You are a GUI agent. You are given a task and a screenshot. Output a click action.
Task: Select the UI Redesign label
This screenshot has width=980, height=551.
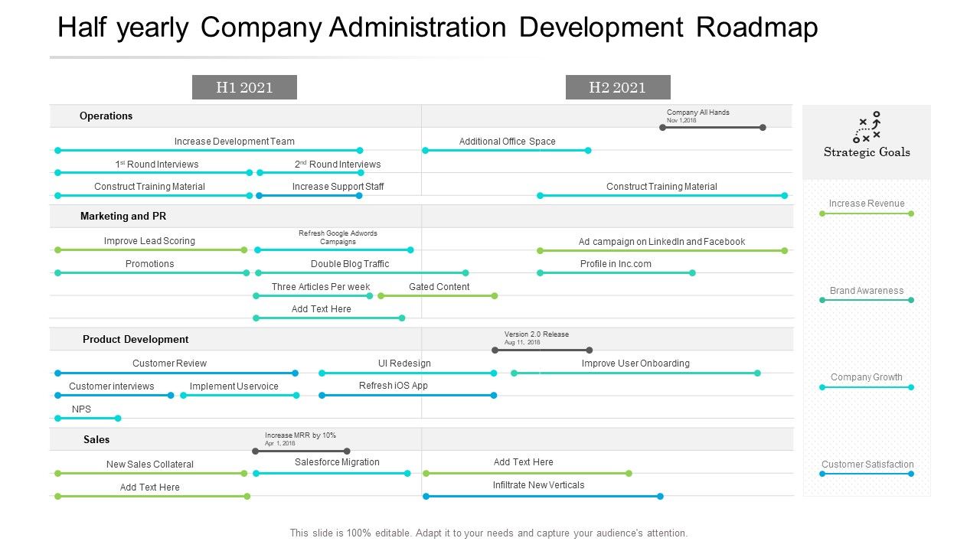coord(405,364)
